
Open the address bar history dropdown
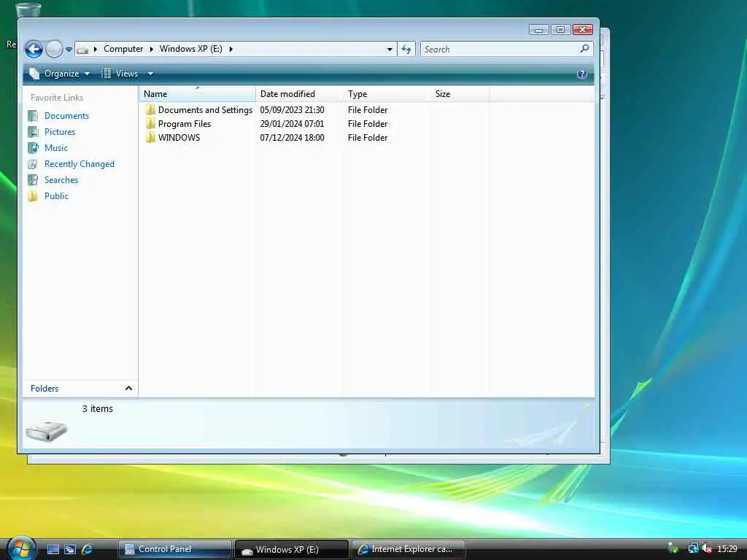tap(390, 49)
